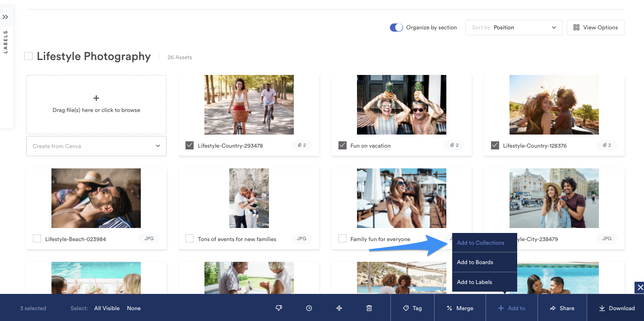
Task: Click Tag button in bottom bar
Action: [x=412, y=308]
